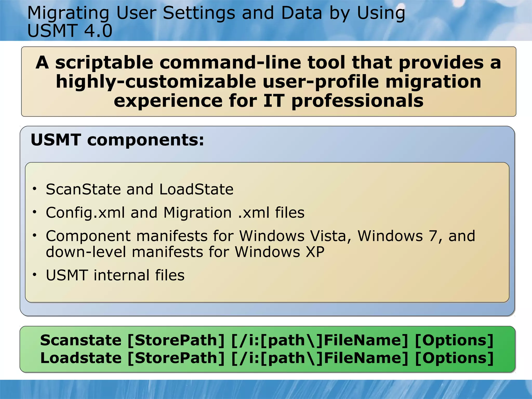Viewport: 532px width, 399px height.
Task: Select the 'Scanstate [StorePath]' command line
Action: pos(267,340)
